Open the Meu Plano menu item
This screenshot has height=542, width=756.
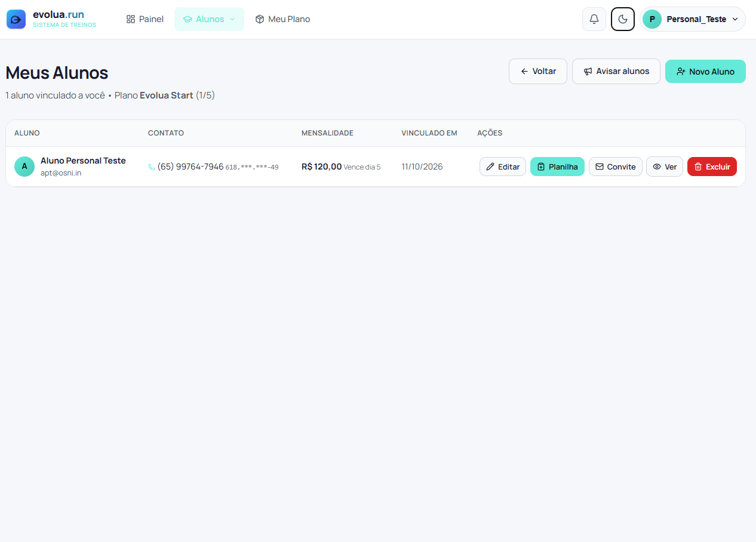pos(283,19)
